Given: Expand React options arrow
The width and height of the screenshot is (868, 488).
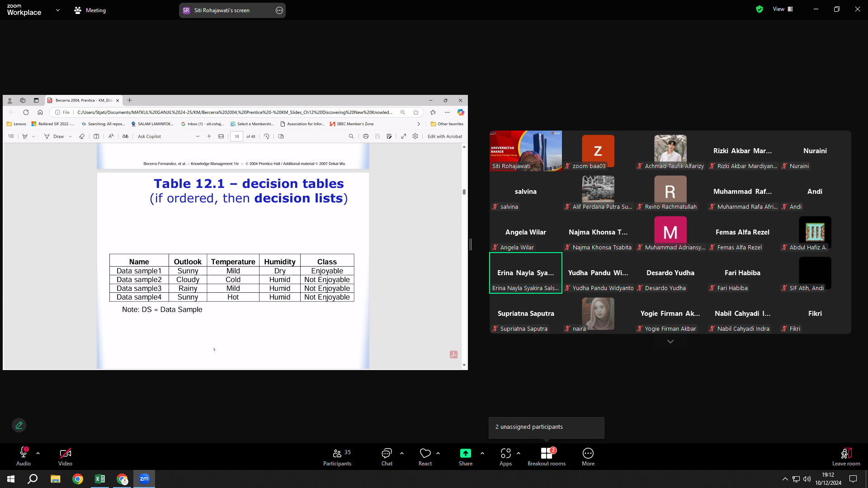Looking at the screenshot, I should click(438, 453).
